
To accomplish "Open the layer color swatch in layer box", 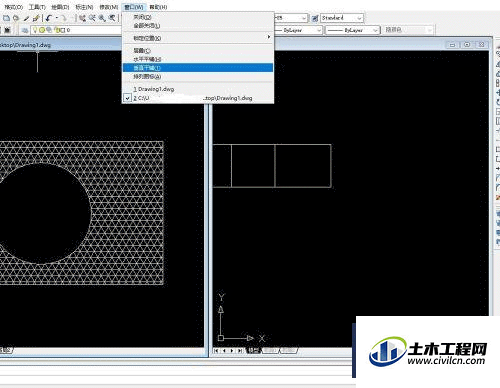I will [62, 30].
